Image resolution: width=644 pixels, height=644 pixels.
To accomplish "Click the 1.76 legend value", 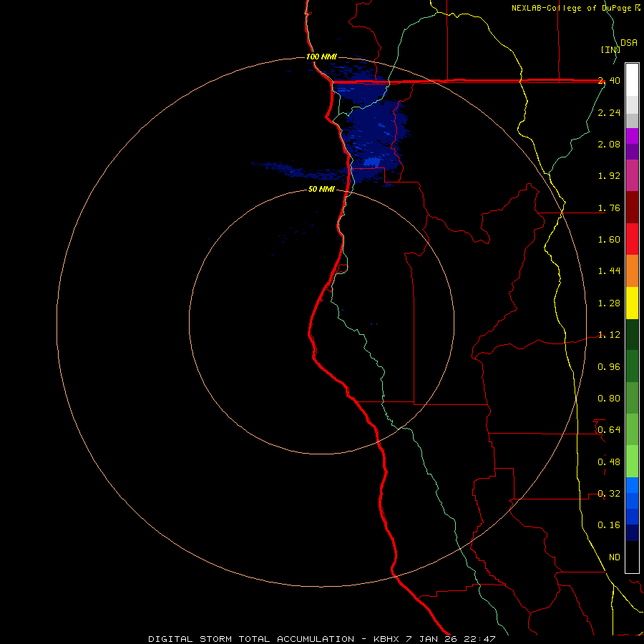I will (x=609, y=208).
